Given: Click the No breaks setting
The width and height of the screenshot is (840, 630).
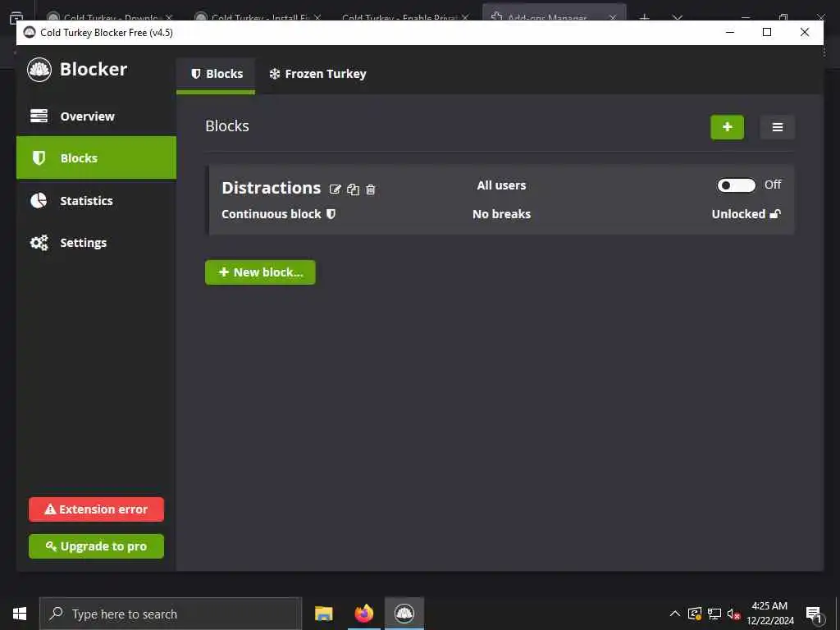Looking at the screenshot, I should 501,214.
